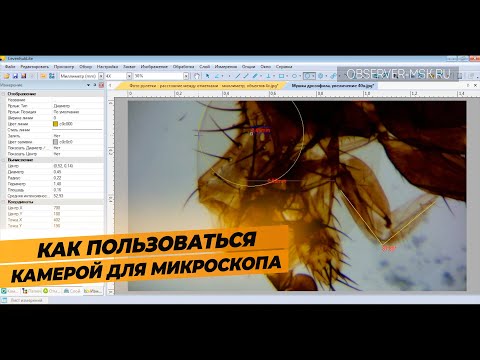Select the highlighted circle measurement tool
Image resolution: width=480 pixels, height=360 pixels.
tap(307, 76)
